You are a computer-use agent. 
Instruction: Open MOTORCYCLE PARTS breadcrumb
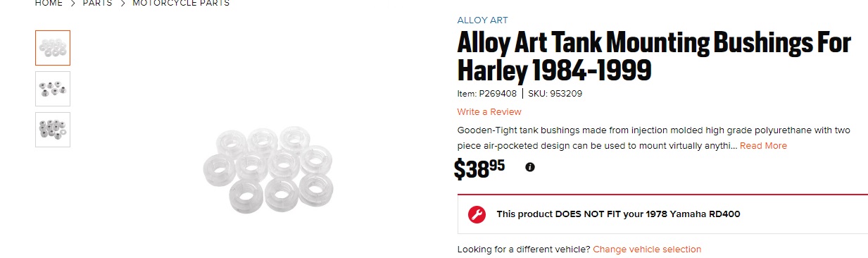(181, 4)
